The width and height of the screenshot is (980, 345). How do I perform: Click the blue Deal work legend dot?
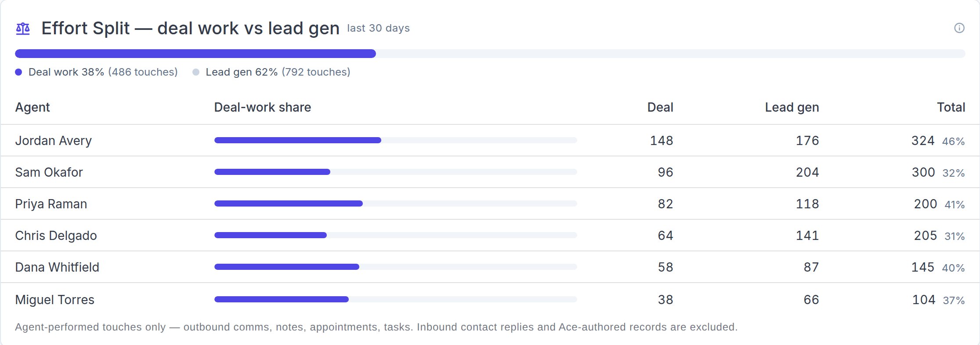18,72
